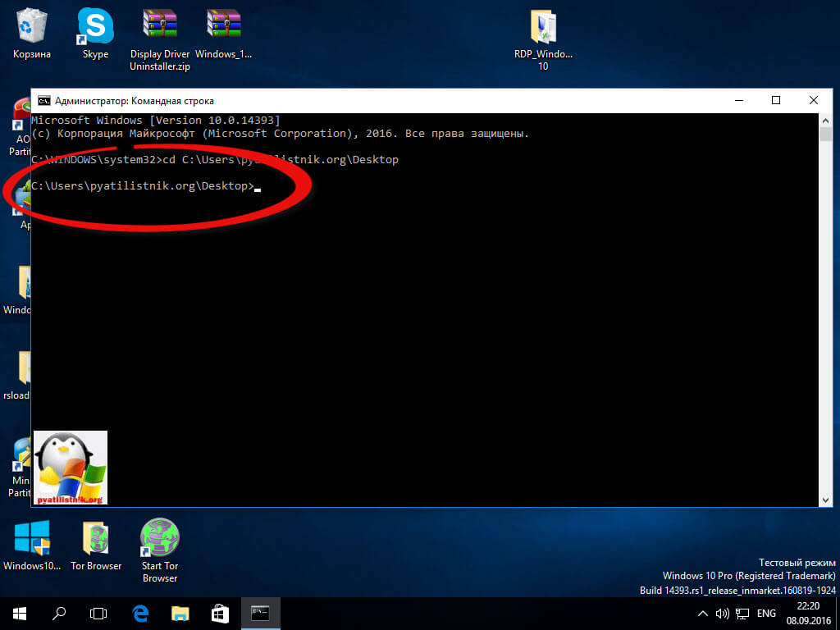Expand the hidden system tray icons chevron
Viewport: 840px width, 630px height.
point(703,614)
